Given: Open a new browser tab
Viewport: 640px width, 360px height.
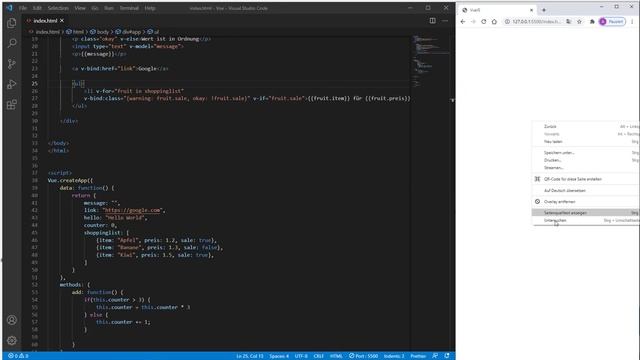Looking at the screenshot, I should coord(544,10).
